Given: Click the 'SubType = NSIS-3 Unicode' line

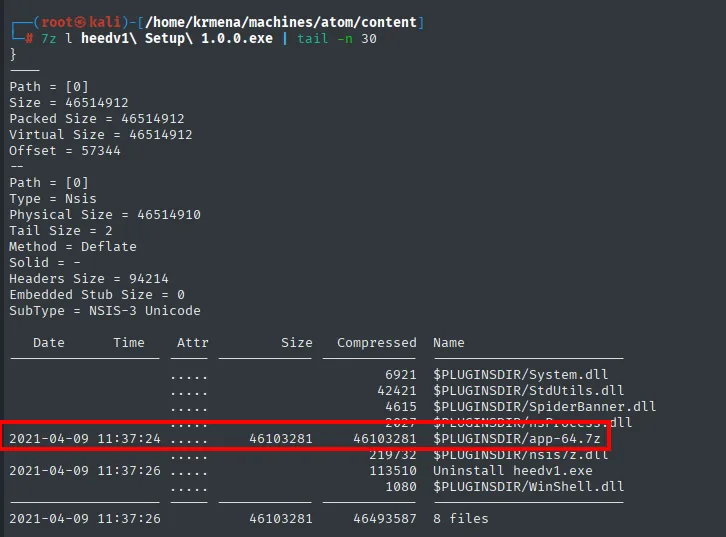Looking at the screenshot, I should (105, 311).
